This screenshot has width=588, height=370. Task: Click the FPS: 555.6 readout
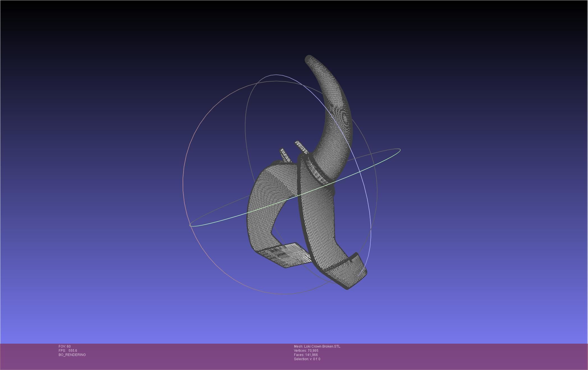68,351
